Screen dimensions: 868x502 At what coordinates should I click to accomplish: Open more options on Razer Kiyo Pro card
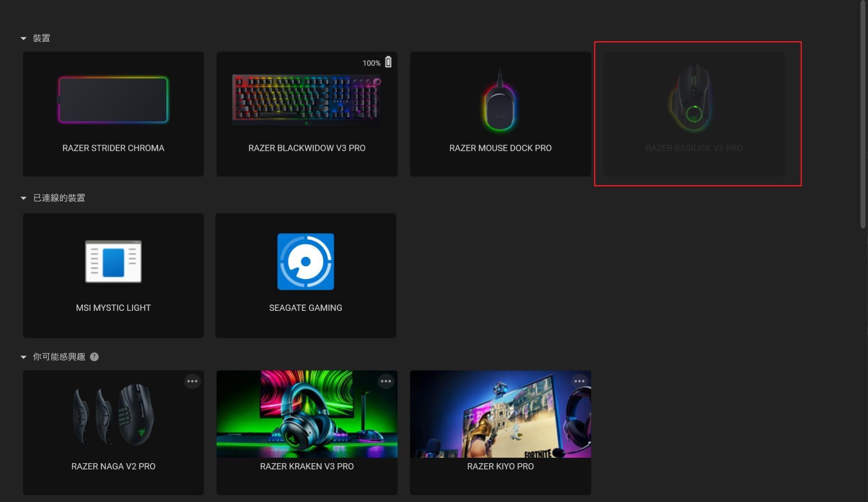coord(579,381)
